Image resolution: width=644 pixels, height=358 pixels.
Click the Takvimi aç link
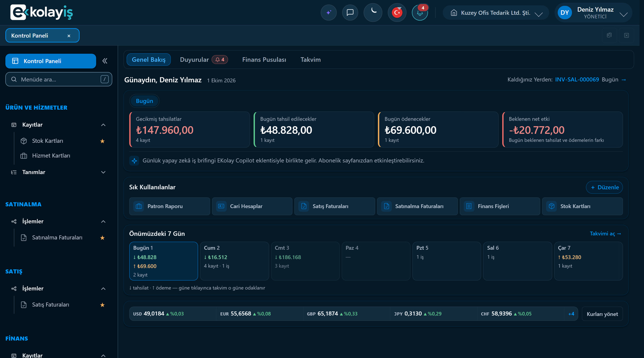(x=605, y=233)
